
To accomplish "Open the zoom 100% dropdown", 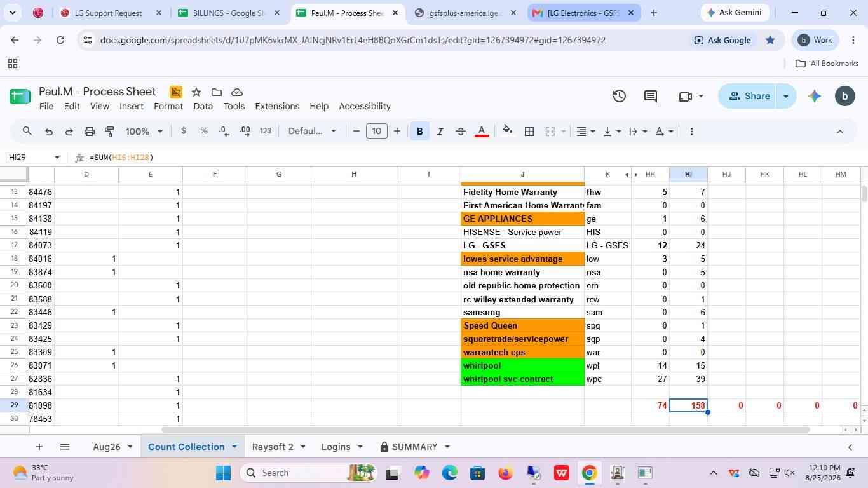I will (x=144, y=132).
